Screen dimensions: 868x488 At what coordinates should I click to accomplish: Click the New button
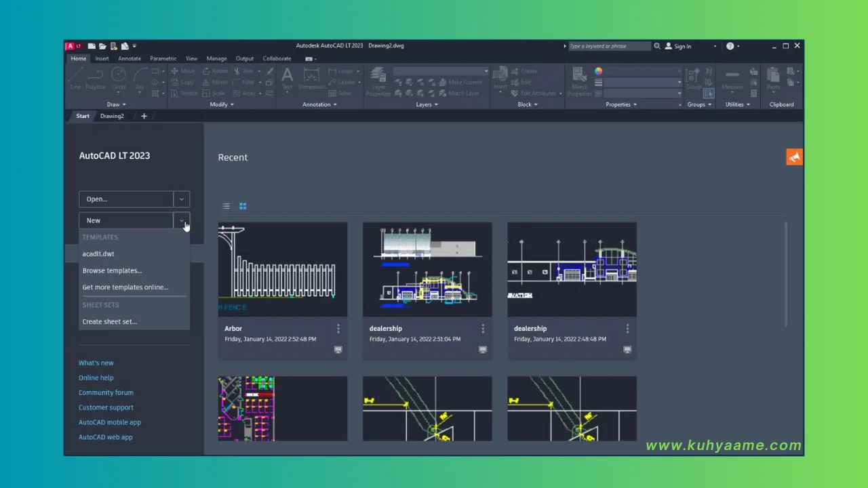point(126,220)
